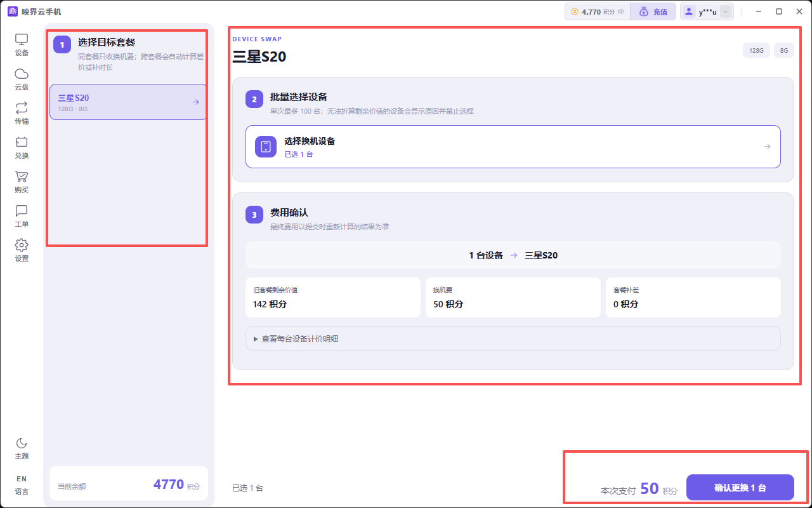The width and height of the screenshot is (812, 508).
Task: Click the 选择目标套餐 step title
Action: click(107, 43)
